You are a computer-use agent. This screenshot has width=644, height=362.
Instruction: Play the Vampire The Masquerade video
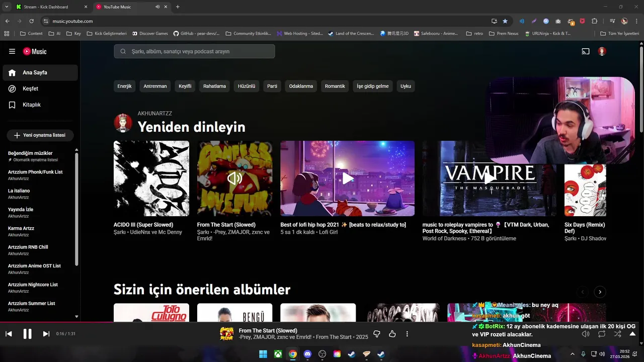click(x=490, y=178)
